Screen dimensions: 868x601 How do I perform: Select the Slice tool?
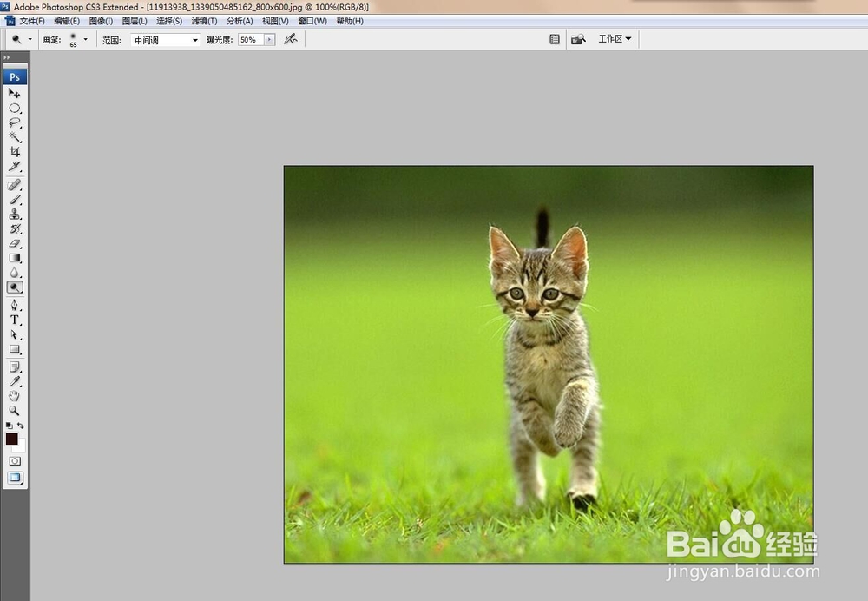(x=15, y=166)
